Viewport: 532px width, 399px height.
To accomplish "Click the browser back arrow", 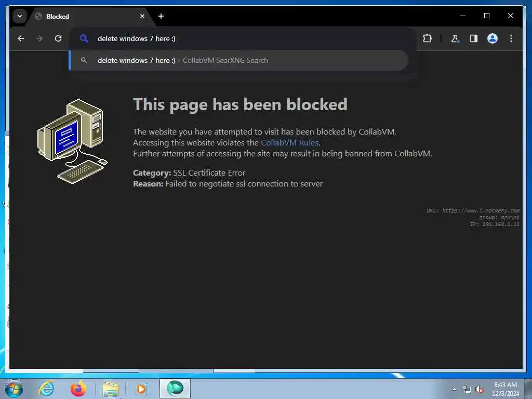I will point(21,38).
